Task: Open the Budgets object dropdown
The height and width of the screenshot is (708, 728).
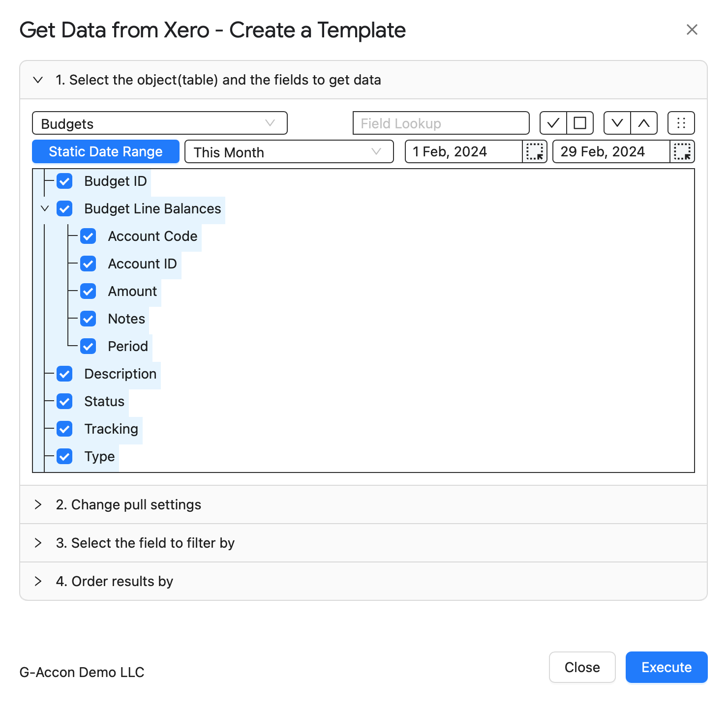Action: 160,123
